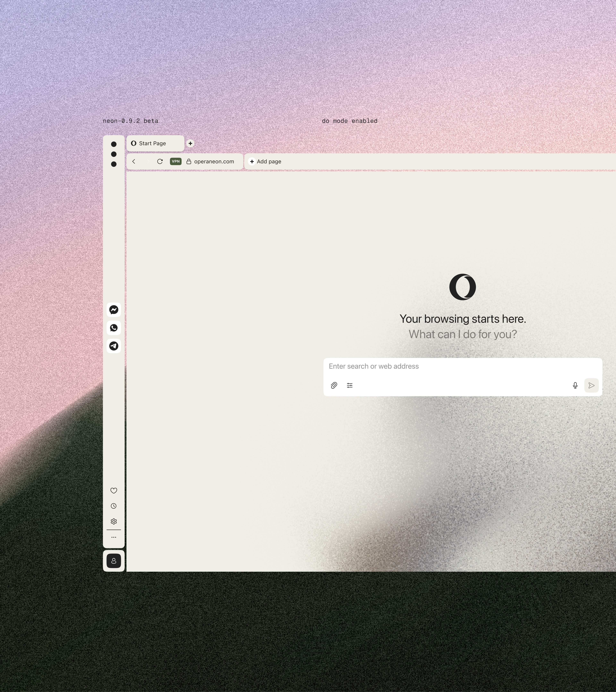Click the lock icon in address bar
Image resolution: width=616 pixels, height=692 pixels.
(189, 162)
